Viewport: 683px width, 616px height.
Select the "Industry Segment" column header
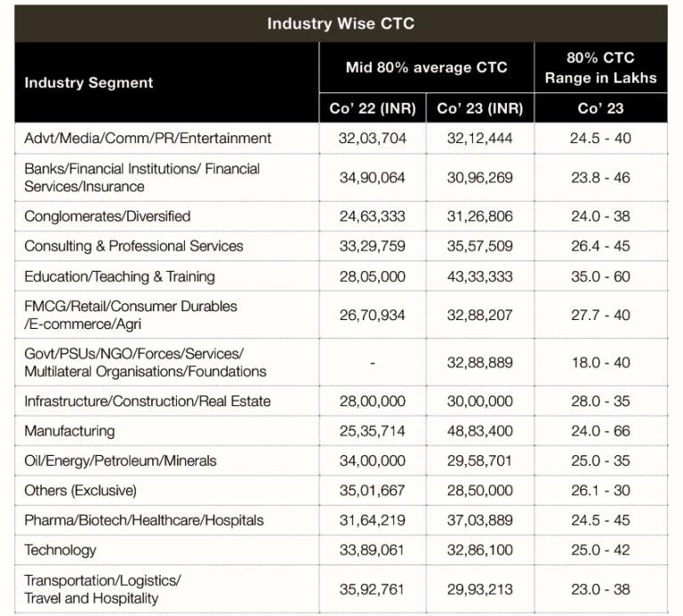89,83
